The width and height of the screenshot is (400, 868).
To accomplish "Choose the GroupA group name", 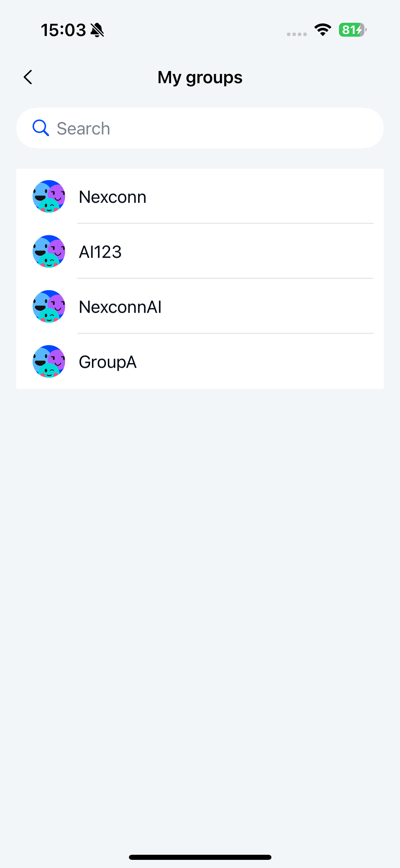I will click(108, 362).
